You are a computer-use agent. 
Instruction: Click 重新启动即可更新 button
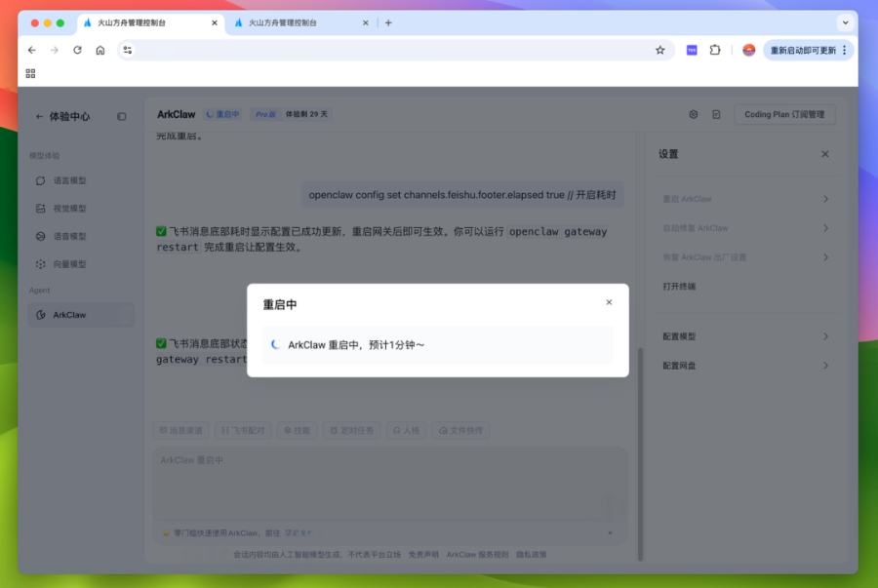pyautogui.click(x=803, y=50)
